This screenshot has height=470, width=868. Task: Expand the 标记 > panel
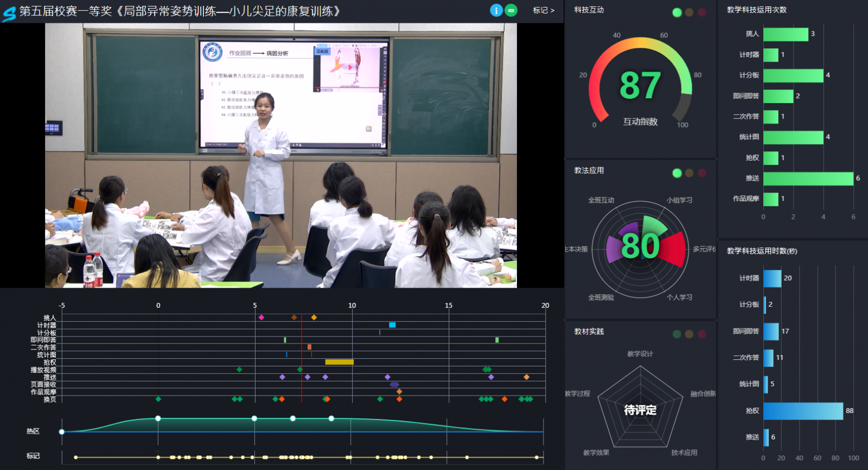(x=543, y=10)
